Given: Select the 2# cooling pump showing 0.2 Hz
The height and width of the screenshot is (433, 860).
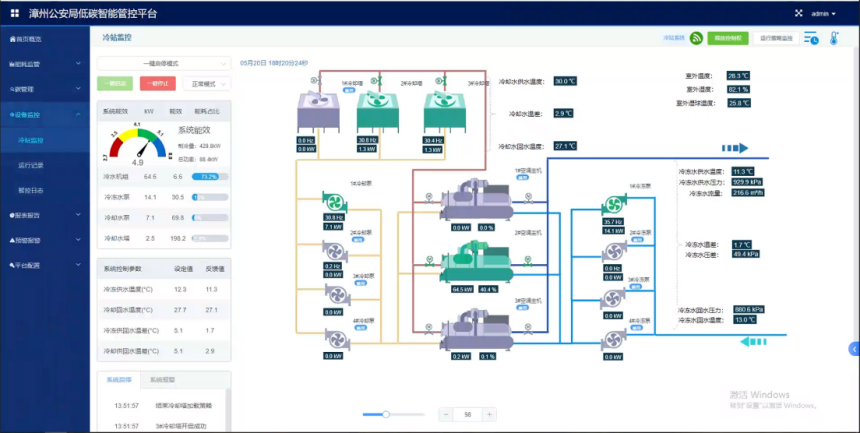Looking at the screenshot, I should coord(335,252).
